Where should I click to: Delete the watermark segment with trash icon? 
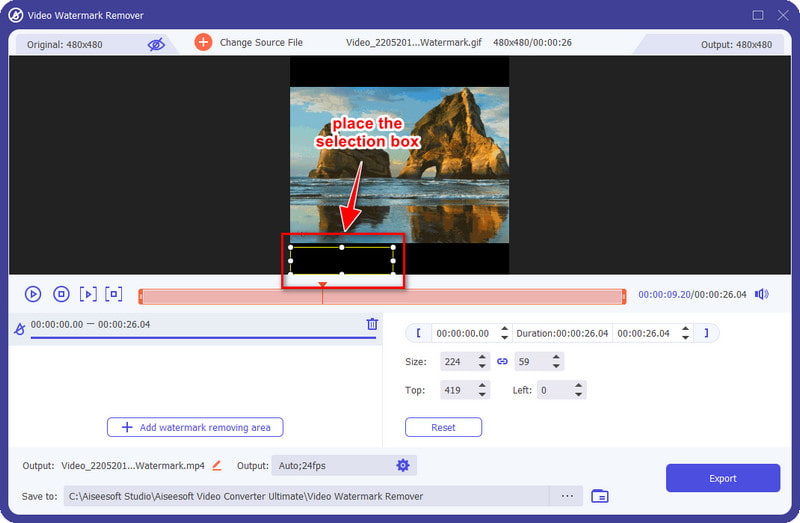click(372, 324)
